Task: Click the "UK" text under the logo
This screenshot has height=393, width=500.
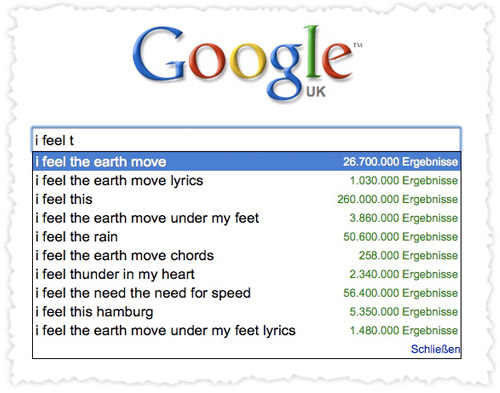Action: point(316,92)
